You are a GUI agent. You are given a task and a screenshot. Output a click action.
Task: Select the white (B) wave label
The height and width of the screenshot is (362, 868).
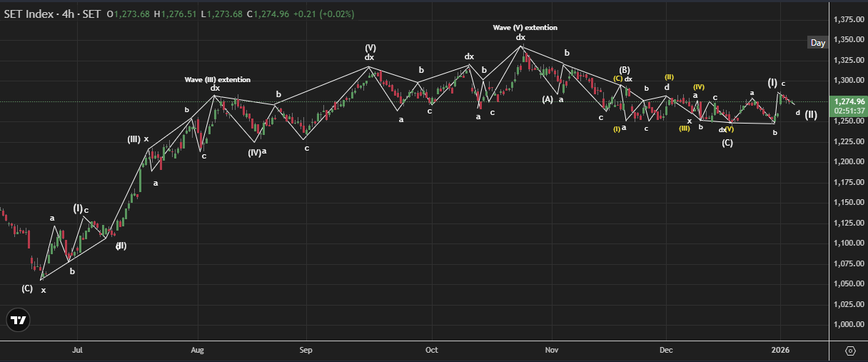point(624,70)
